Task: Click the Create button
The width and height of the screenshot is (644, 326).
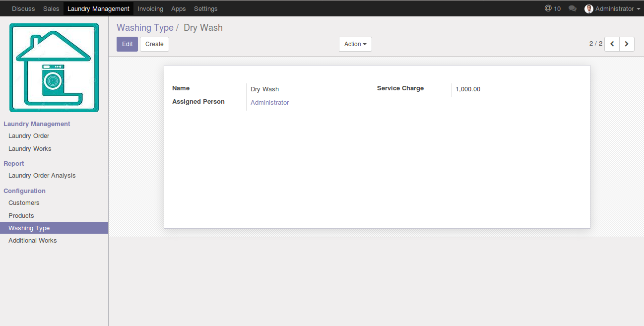Action: (x=154, y=44)
